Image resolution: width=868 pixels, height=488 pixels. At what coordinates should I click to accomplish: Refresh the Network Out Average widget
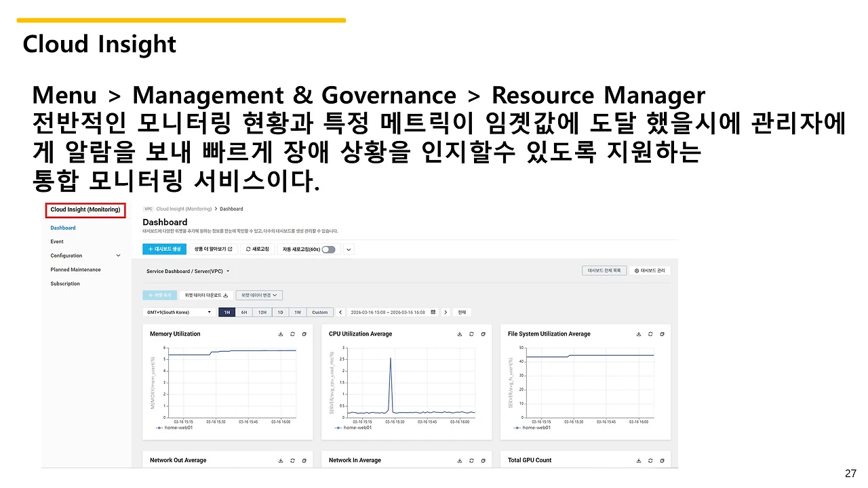pos(292,460)
